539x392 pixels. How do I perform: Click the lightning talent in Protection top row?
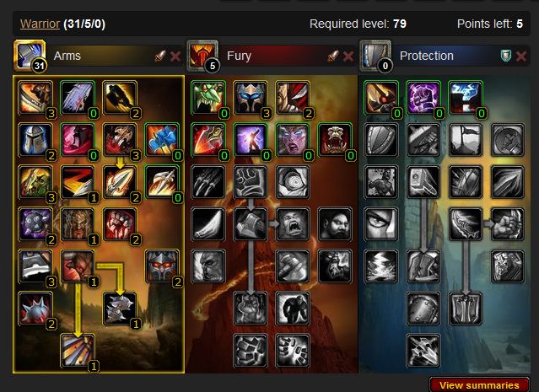(466, 98)
